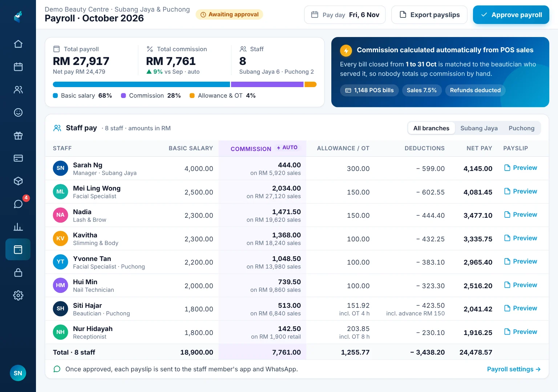Open the SN user avatar in sidebar
This screenshot has height=392, width=558.
point(18,373)
